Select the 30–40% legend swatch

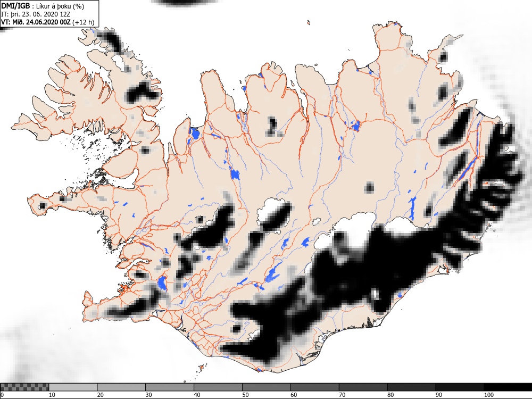(x=170, y=387)
